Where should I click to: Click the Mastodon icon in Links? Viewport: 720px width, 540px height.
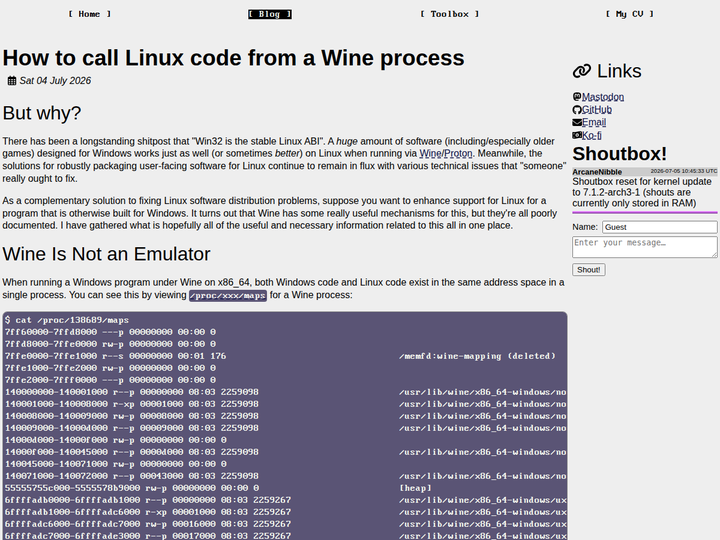click(x=577, y=96)
